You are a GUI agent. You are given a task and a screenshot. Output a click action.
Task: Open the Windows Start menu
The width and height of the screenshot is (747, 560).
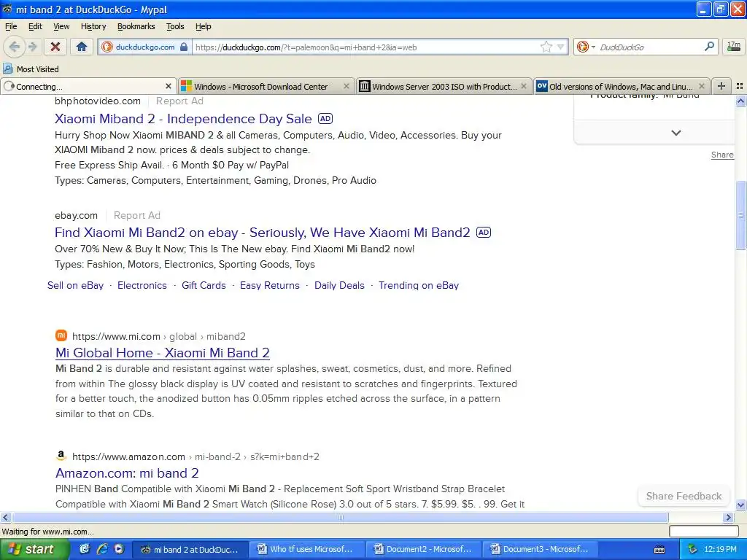pyautogui.click(x=35, y=549)
